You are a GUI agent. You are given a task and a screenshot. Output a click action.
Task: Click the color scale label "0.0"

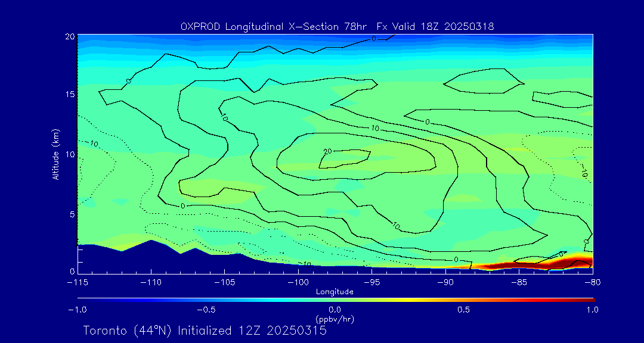[x=335, y=310]
